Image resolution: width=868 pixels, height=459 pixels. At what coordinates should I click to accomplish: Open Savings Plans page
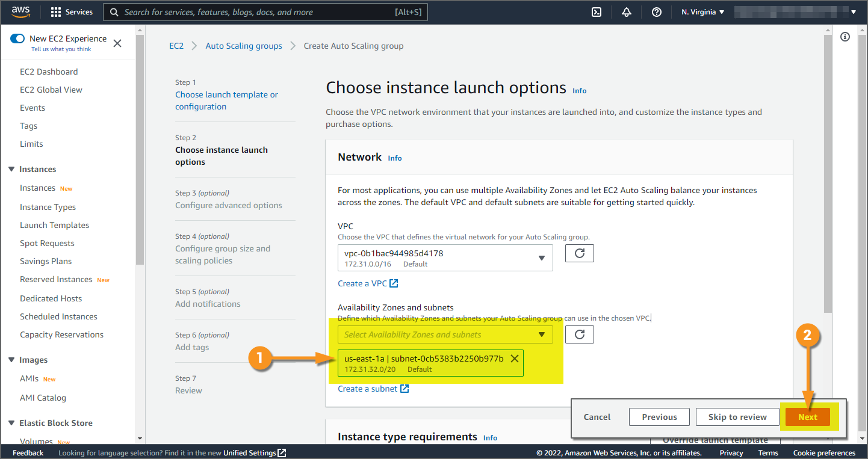pos(46,261)
